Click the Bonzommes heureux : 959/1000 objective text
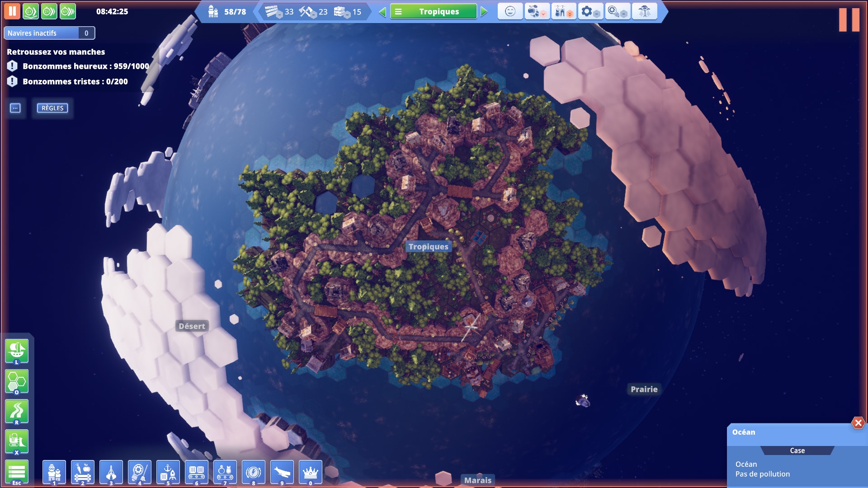 [86, 66]
